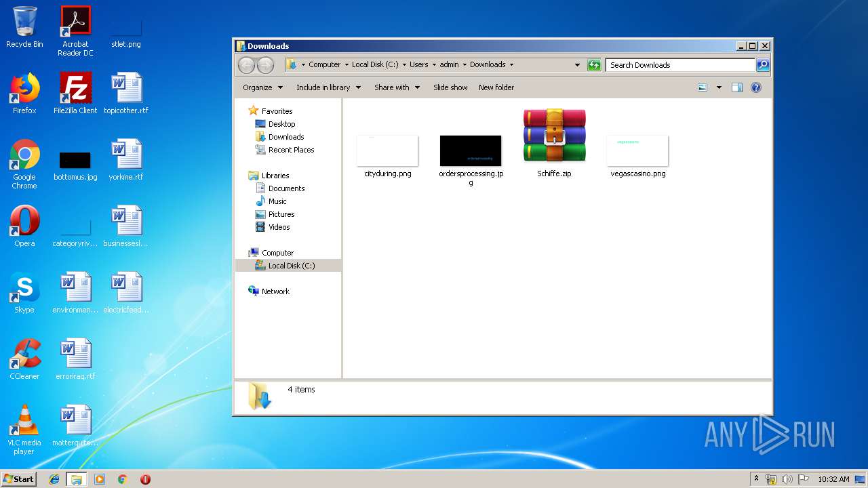Open the Documents library

tap(286, 188)
